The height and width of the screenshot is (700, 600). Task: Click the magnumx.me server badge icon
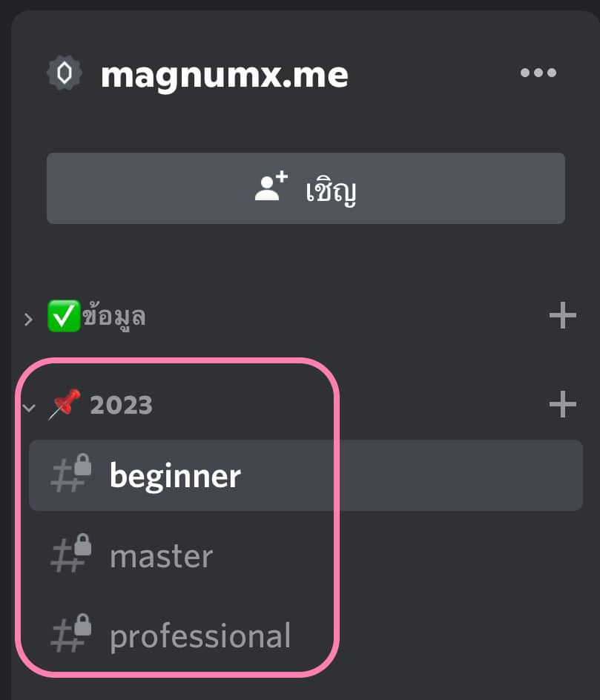[x=65, y=73]
